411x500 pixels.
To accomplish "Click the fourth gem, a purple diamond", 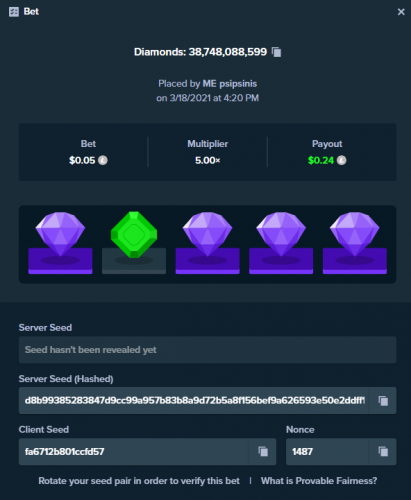I will [x=281, y=233].
